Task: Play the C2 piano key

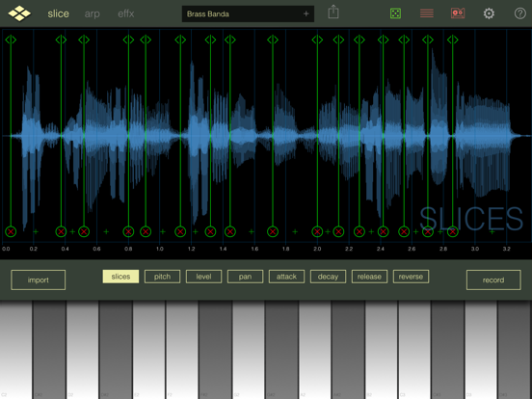Action: [x=16, y=350]
